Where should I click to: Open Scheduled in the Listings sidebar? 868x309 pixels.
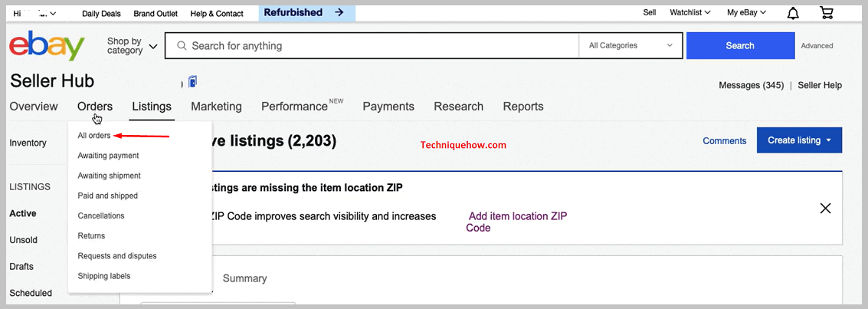[x=31, y=293]
